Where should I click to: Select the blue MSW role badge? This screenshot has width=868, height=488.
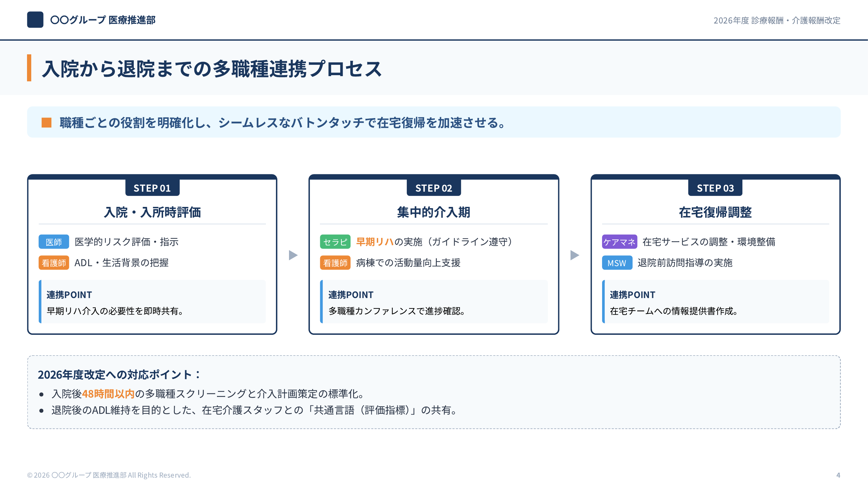pyautogui.click(x=617, y=263)
